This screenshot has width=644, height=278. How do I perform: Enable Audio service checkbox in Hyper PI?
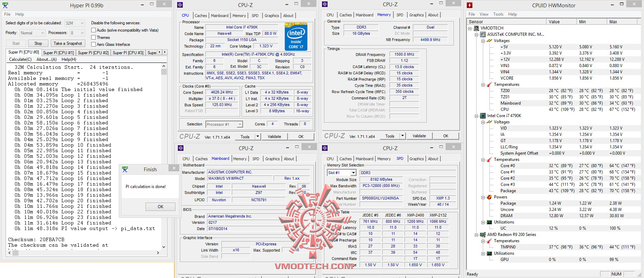(93, 30)
